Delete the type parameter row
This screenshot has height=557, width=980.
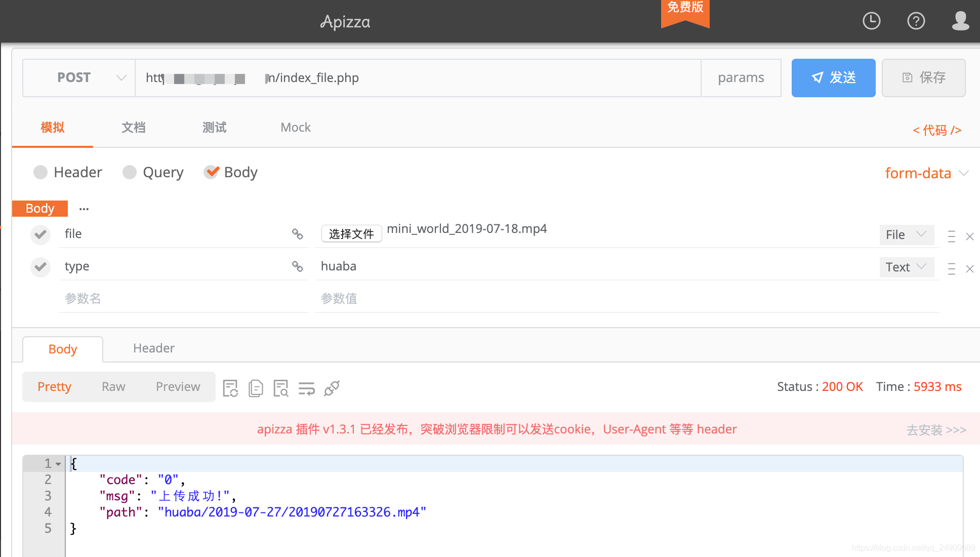pyautogui.click(x=970, y=269)
